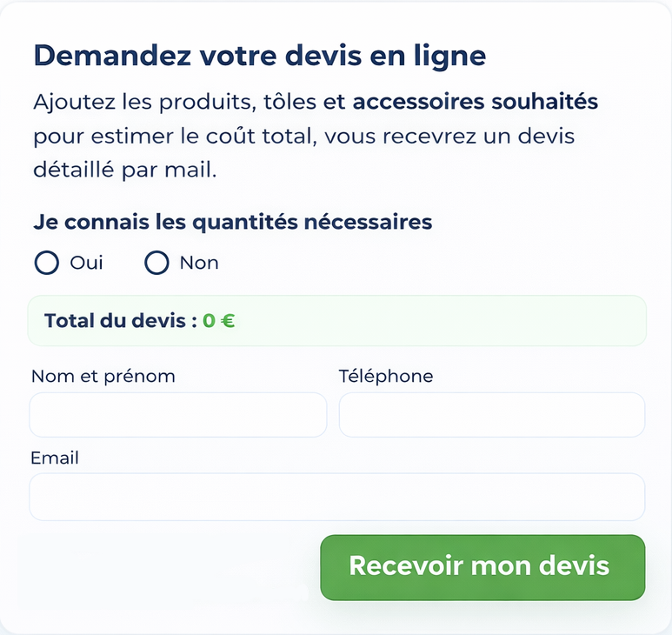Click the "Demandez votre devis en ligne" heading
Viewport: 672px width, 635px height.
tap(259, 55)
